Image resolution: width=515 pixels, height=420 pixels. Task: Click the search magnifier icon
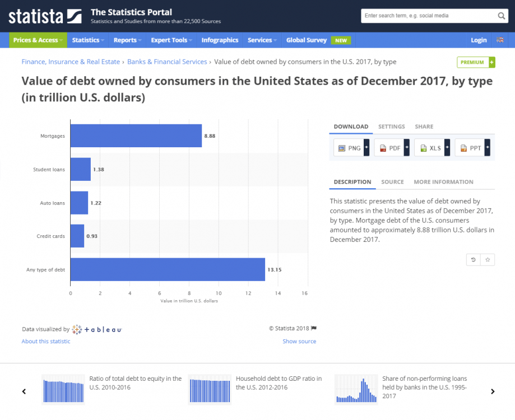(502, 16)
